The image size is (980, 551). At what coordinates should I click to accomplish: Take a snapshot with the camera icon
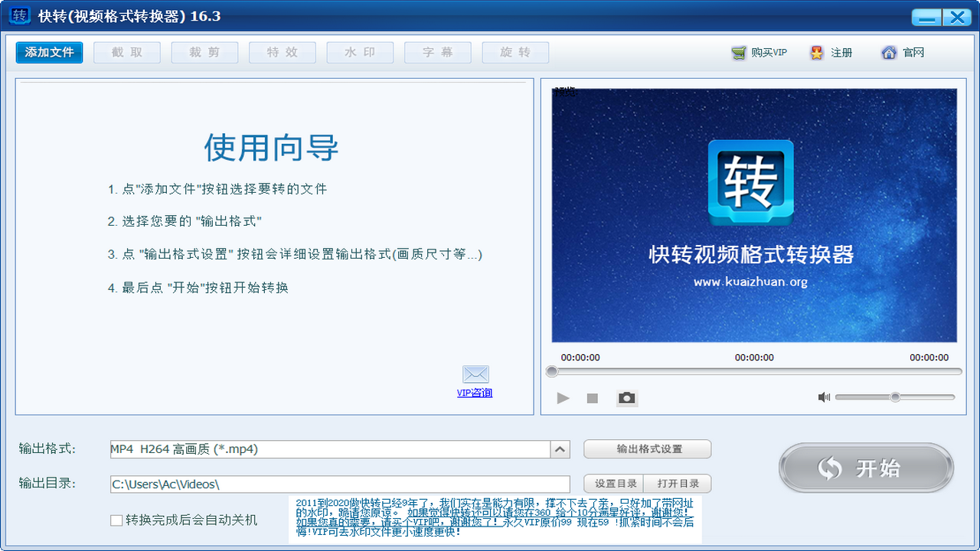click(x=626, y=398)
